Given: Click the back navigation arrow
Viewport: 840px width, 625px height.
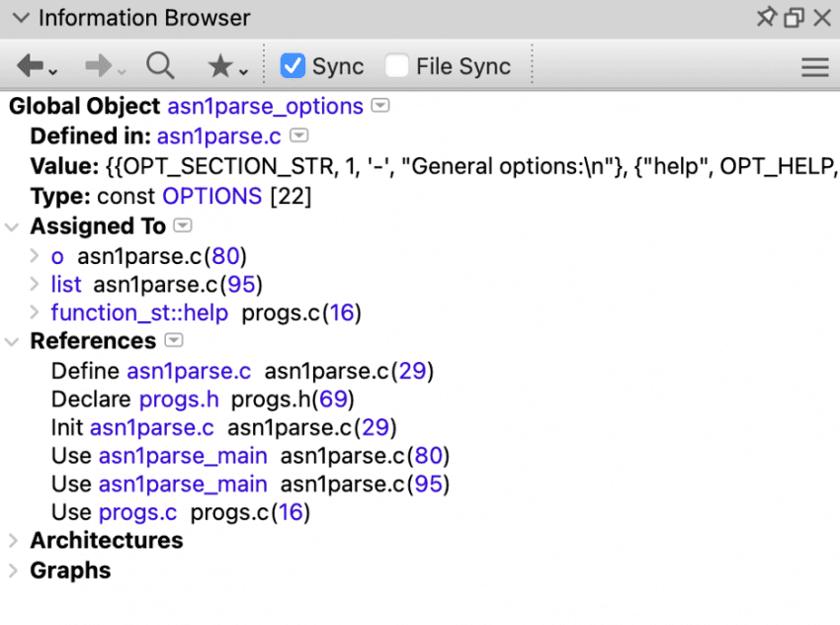Looking at the screenshot, I should click(30, 66).
